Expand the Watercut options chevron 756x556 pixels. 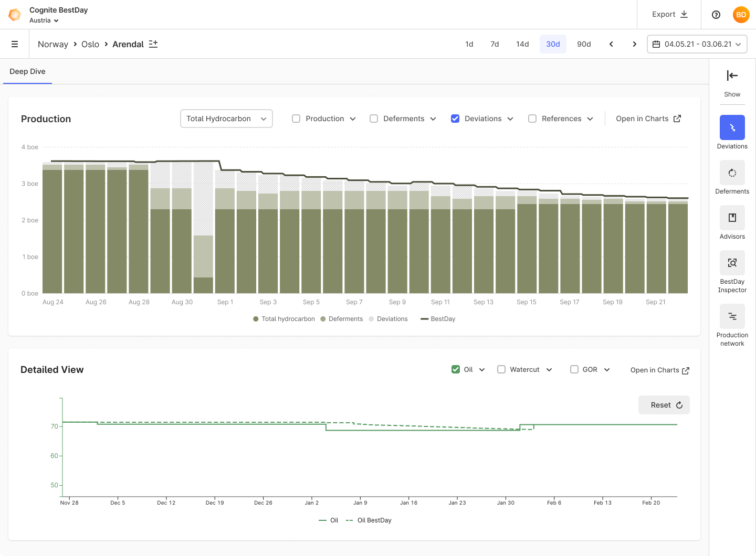tap(549, 370)
